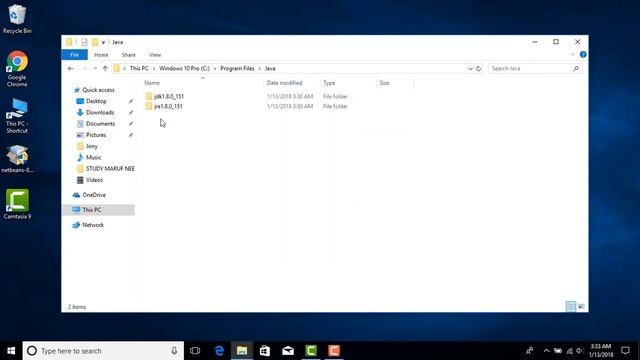Image resolution: width=640 pixels, height=360 pixels.
Task: Expand the ribbon with the chevron
Action: 573,55
